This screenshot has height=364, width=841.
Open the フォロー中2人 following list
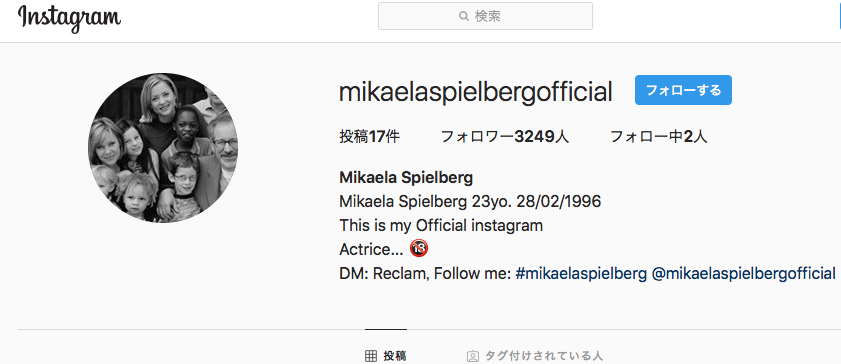pos(659,137)
